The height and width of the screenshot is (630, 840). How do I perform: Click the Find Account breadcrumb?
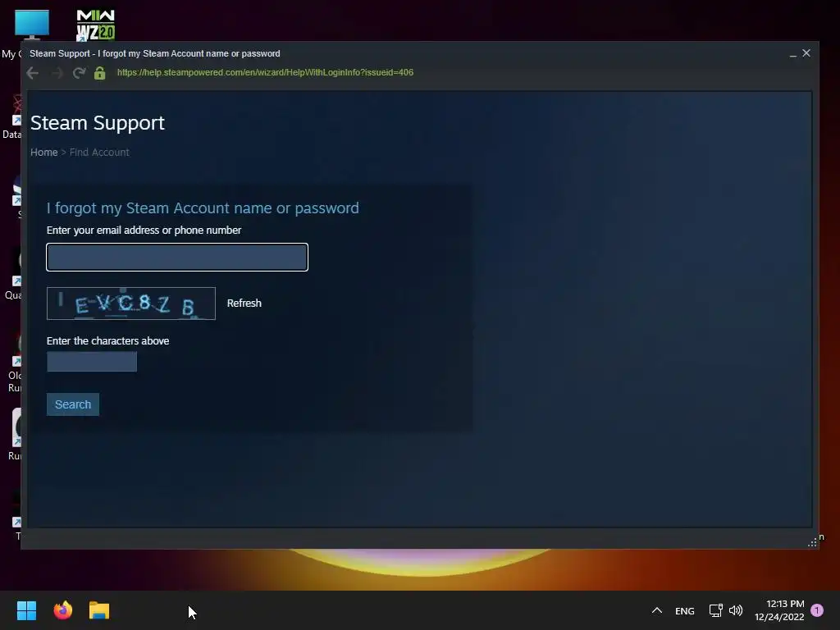(99, 152)
